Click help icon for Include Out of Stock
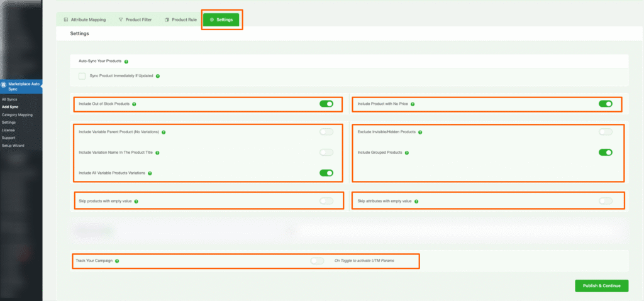Viewport: 644px width, 301px height. pos(135,104)
